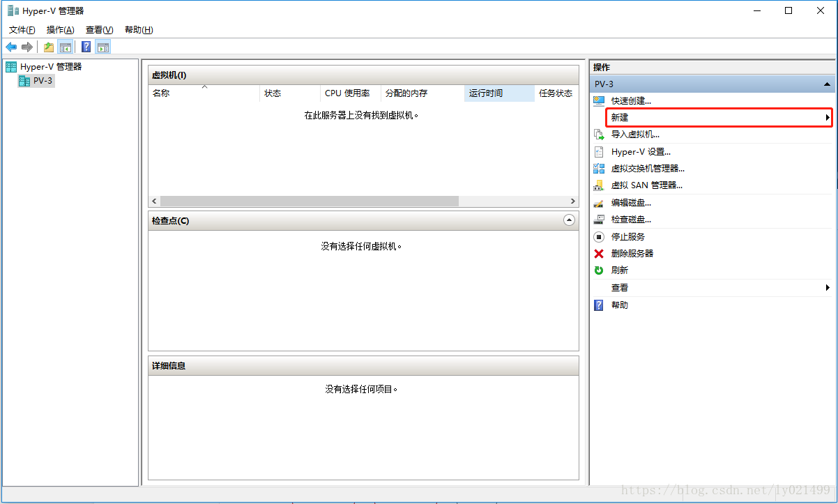Click the Back arrow toolbar icon
This screenshot has height=504, width=838.
pos(11,47)
